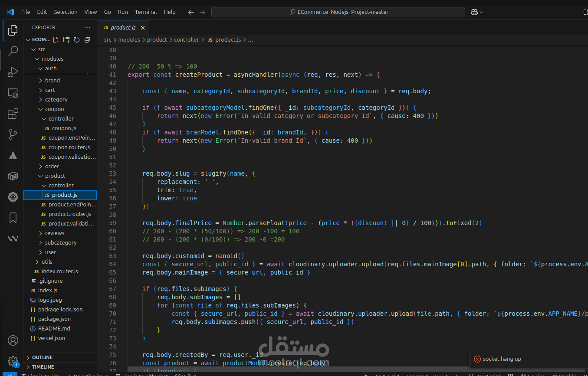Click the New File icon in Explorer header
This screenshot has width=588, height=376.
tap(56, 39)
